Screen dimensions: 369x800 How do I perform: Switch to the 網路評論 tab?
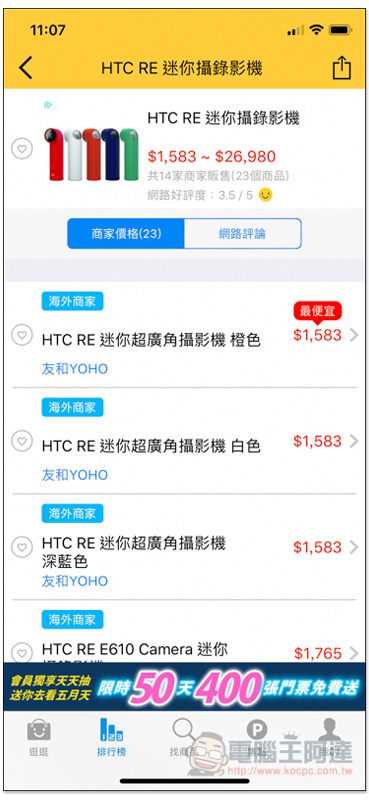[242, 234]
